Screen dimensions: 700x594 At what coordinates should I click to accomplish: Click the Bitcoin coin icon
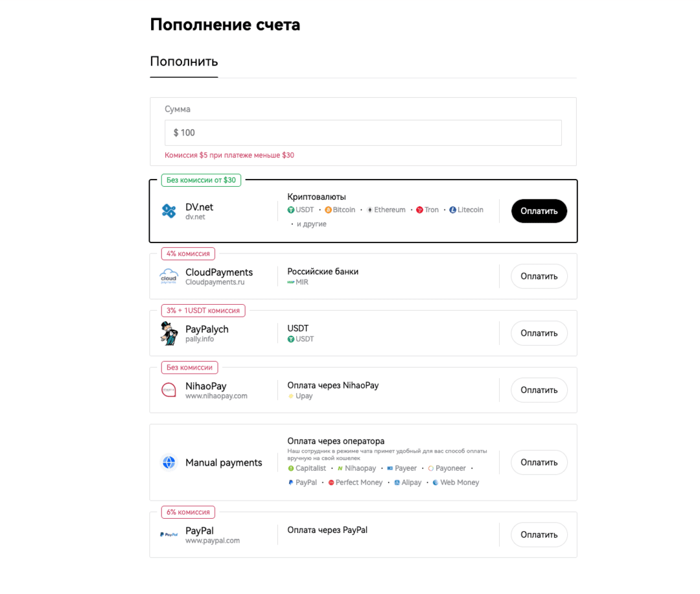pyautogui.click(x=328, y=210)
